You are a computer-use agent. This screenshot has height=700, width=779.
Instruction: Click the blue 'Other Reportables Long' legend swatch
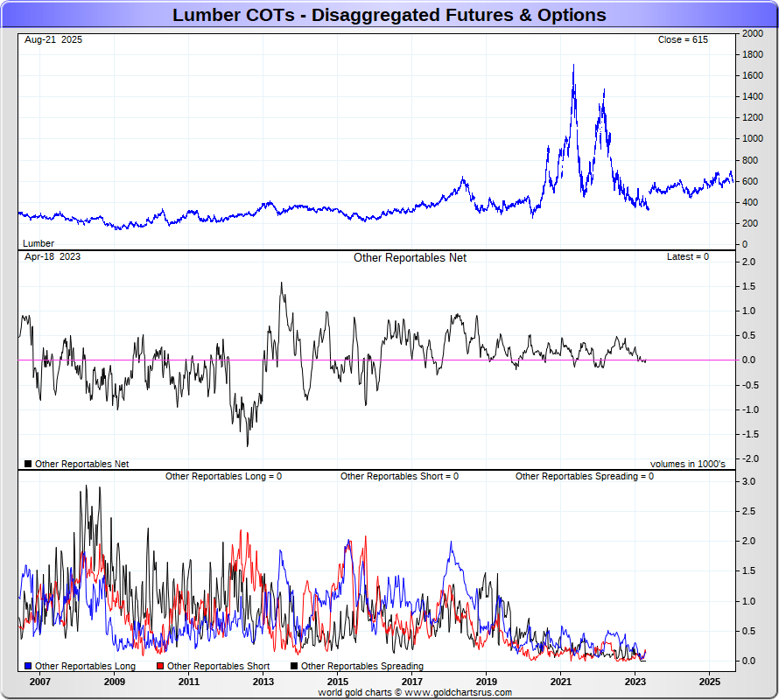pyautogui.click(x=28, y=666)
